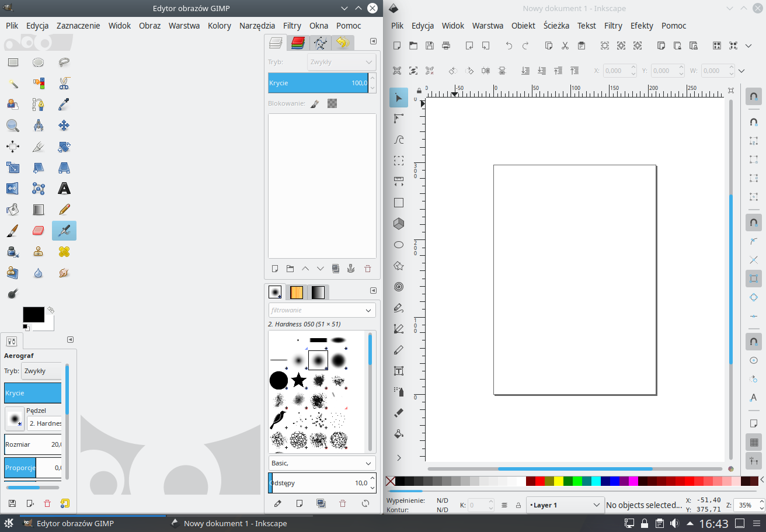Toggle Inkscape snap to grids
This screenshot has height=532, width=766.
tap(754, 441)
